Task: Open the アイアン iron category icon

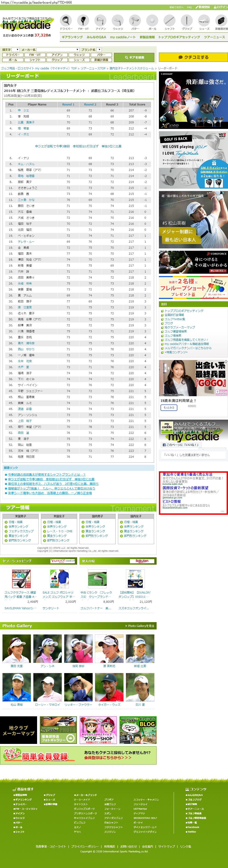Action: pos(101,23)
